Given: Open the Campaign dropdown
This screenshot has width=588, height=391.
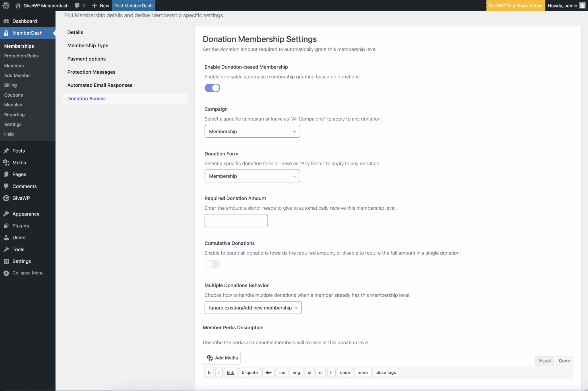Looking at the screenshot, I should coord(252,131).
